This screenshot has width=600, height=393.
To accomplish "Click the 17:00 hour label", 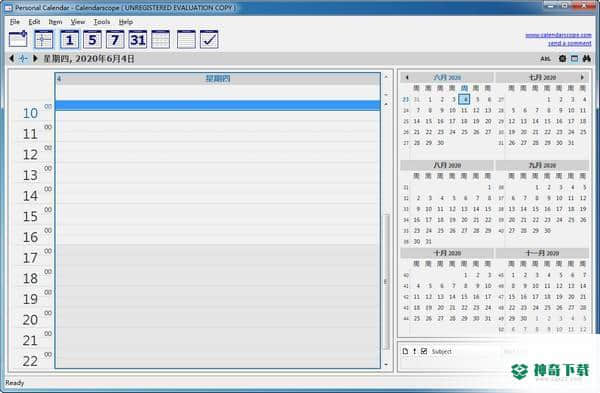I will (30, 258).
